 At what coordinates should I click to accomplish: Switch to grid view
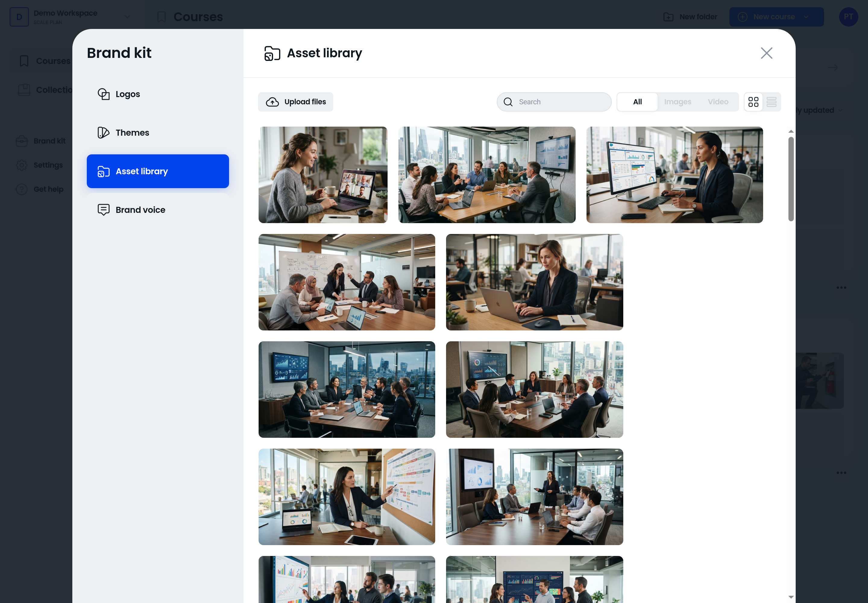(x=753, y=102)
